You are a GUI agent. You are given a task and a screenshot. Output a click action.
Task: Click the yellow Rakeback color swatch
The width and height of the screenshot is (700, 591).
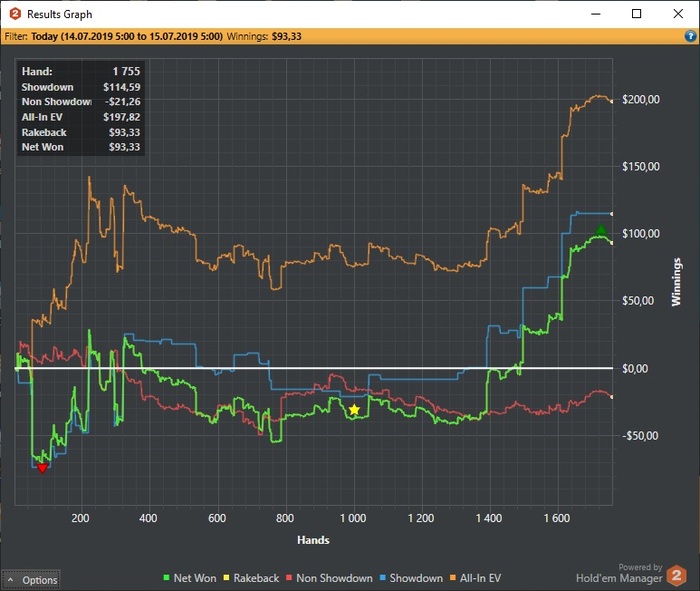pyautogui.click(x=226, y=578)
